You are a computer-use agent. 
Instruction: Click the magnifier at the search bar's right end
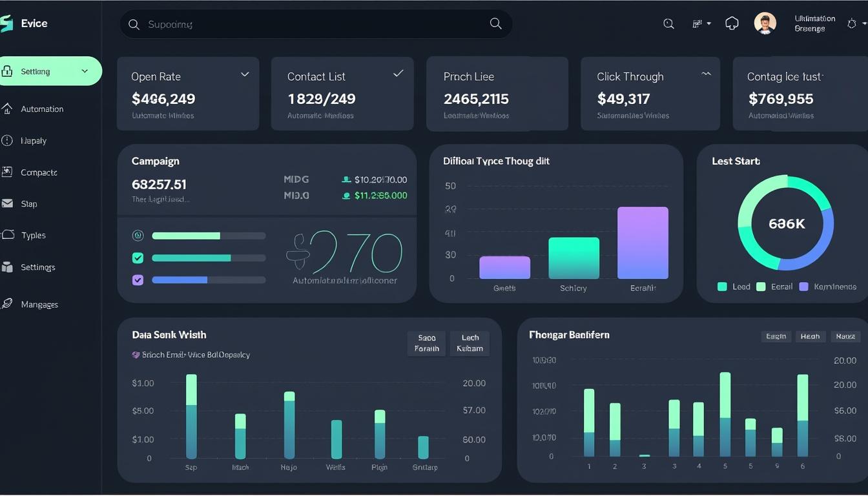pyautogui.click(x=496, y=24)
